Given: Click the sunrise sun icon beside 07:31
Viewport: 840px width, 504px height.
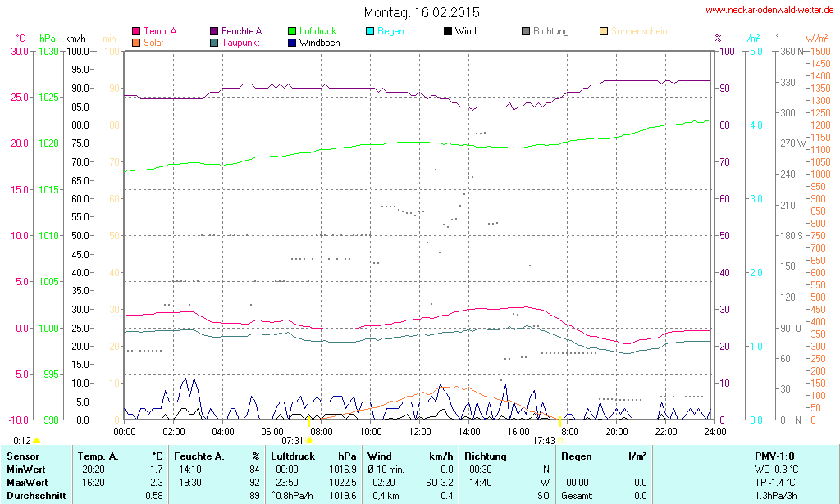Looking at the screenshot, I should point(309,441).
